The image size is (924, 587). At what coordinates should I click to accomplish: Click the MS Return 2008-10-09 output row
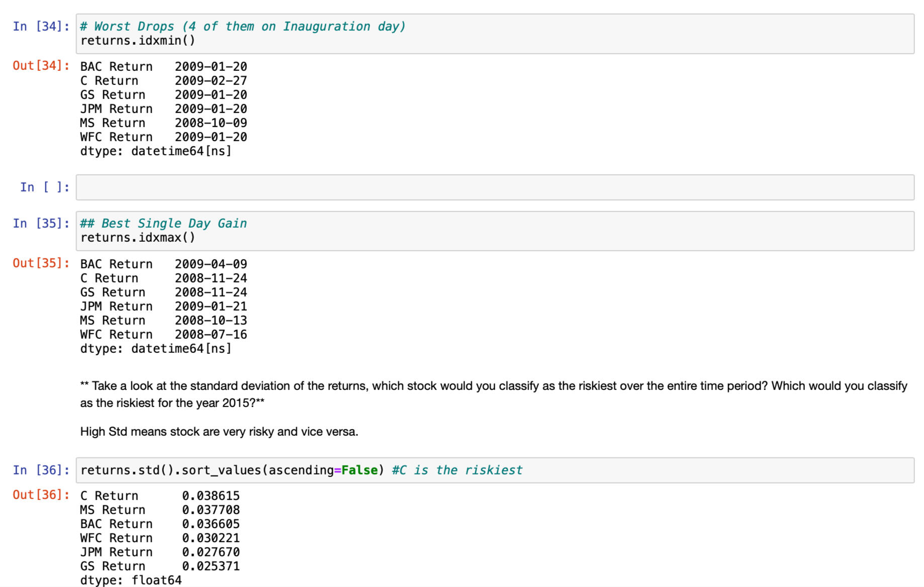163,123
